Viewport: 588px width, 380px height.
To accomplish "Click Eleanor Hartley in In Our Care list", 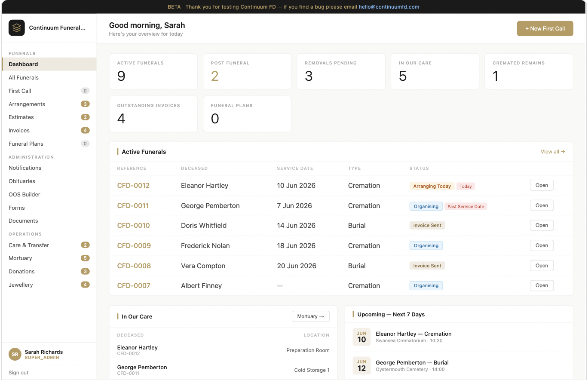I will tap(137, 347).
